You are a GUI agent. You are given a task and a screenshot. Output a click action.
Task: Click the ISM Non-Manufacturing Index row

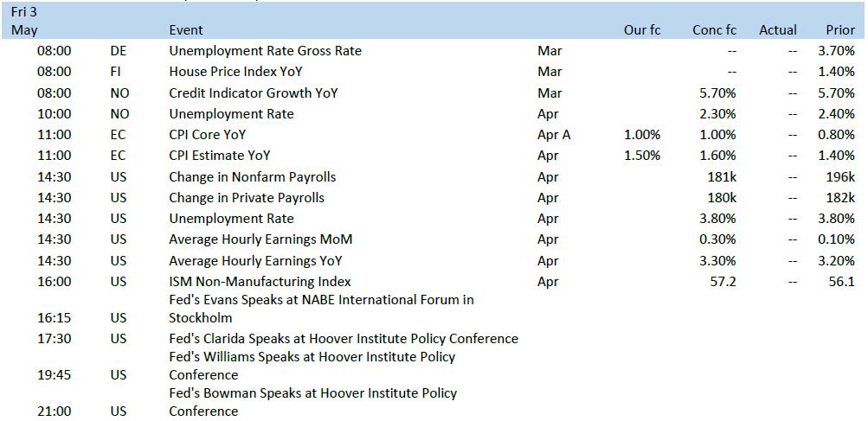click(434, 281)
